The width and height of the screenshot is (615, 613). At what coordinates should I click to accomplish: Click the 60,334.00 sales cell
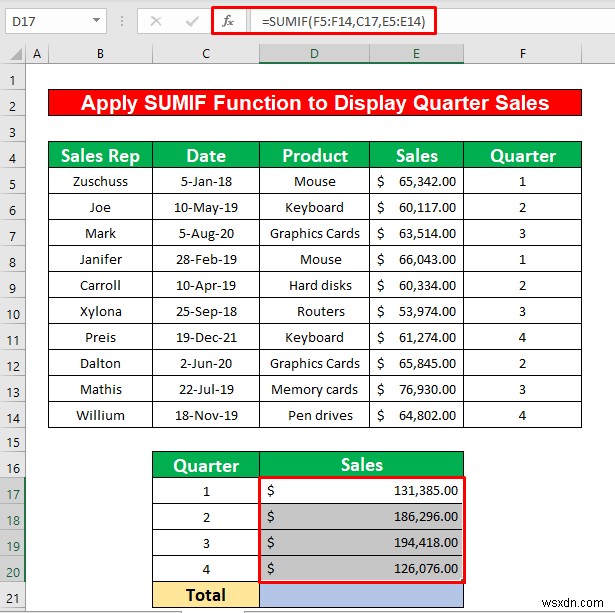416,285
